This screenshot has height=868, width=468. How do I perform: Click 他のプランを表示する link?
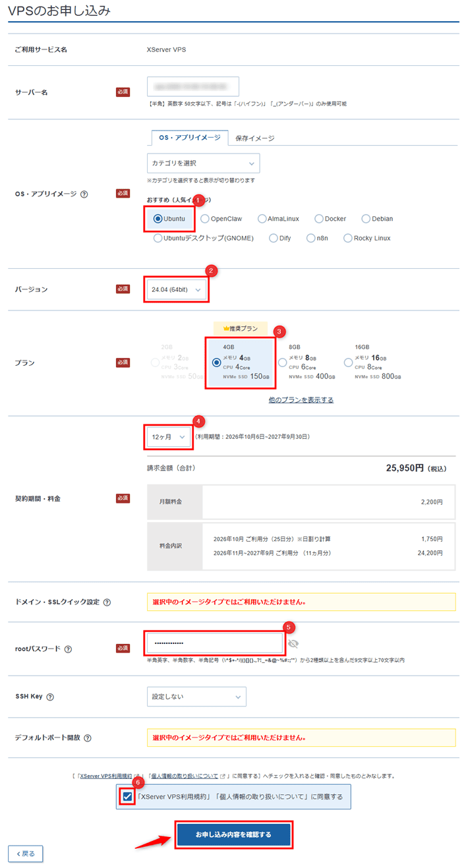[x=301, y=400]
